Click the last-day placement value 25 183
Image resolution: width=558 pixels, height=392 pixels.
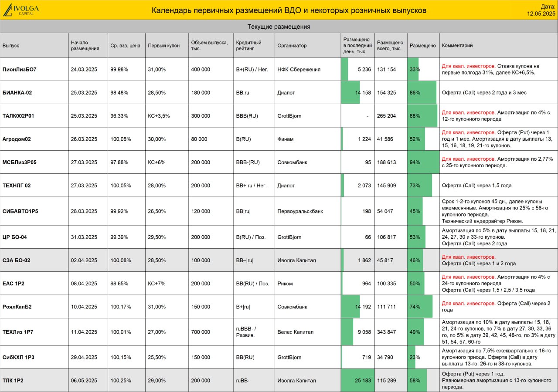click(x=363, y=380)
